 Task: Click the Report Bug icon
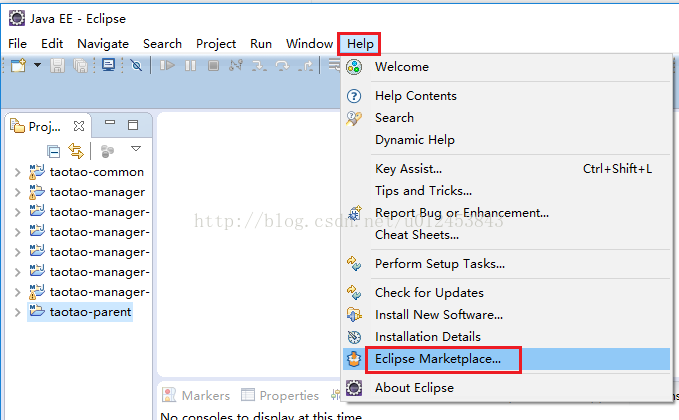[355, 213]
